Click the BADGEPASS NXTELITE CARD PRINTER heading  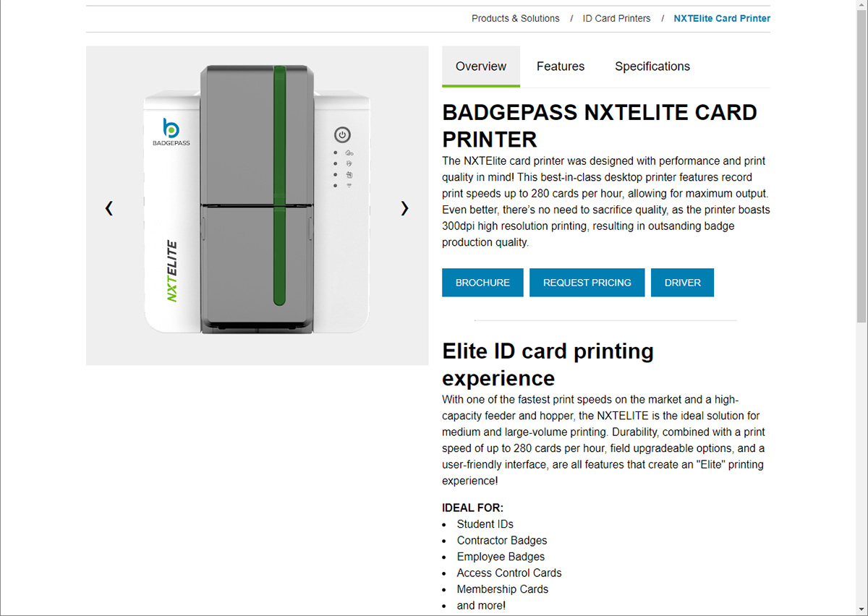(x=599, y=126)
